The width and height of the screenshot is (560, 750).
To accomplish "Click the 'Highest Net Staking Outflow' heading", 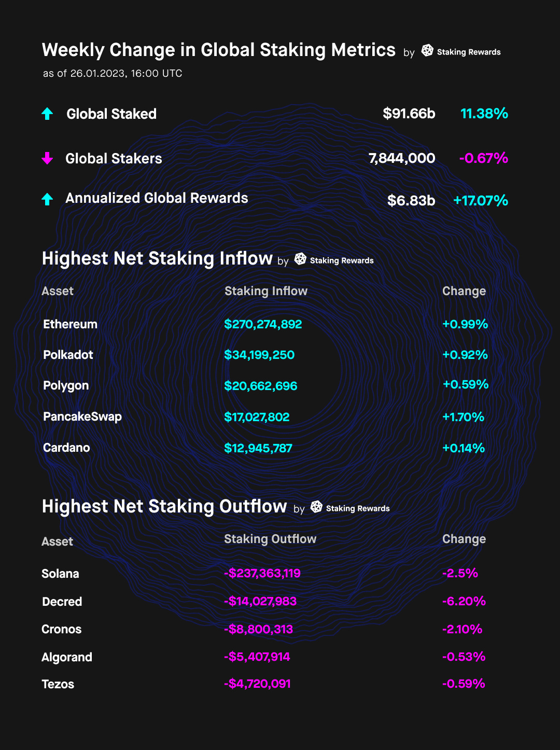I will (x=164, y=506).
